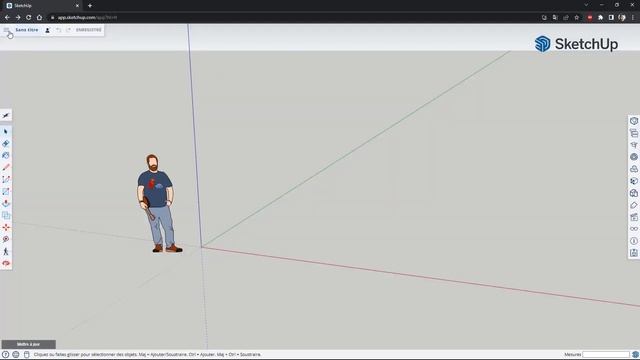This screenshot has height=360, width=640.
Task: Open the cloud Solid Inspector panel
Action: point(634,169)
